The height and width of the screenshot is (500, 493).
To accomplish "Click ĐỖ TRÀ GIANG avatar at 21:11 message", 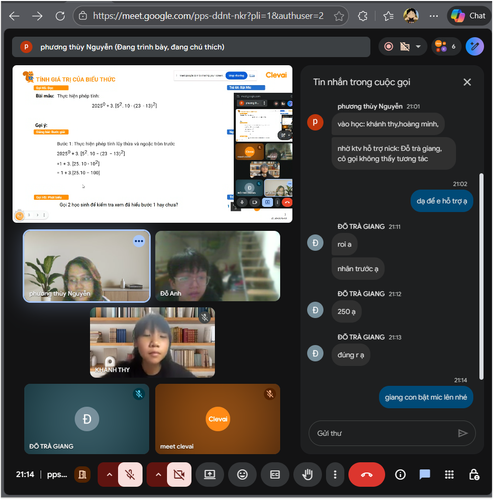I will click(315, 243).
